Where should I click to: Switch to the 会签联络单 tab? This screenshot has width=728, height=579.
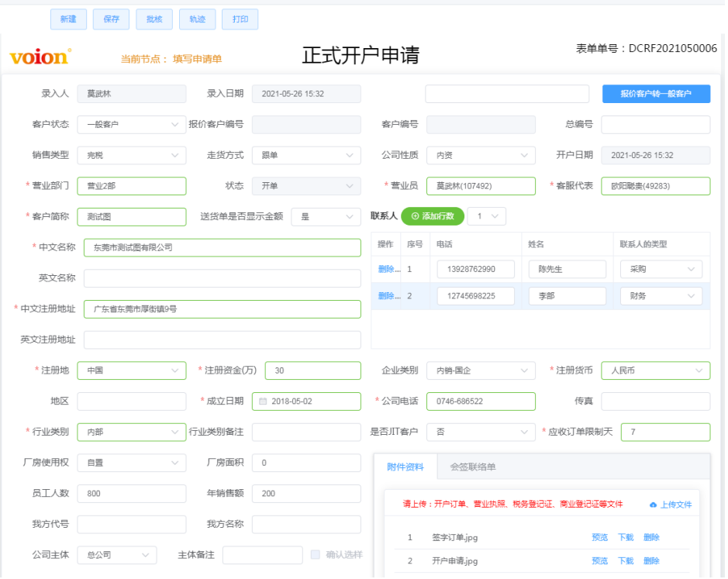click(x=473, y=467)
